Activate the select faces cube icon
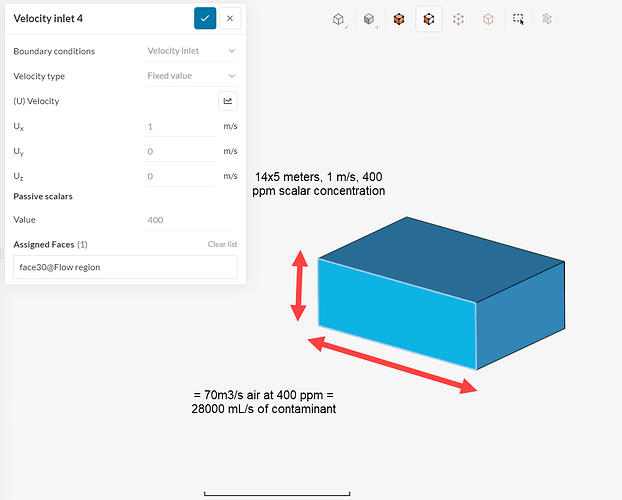This screenshot has width=622, height=500. pos(428,19)
